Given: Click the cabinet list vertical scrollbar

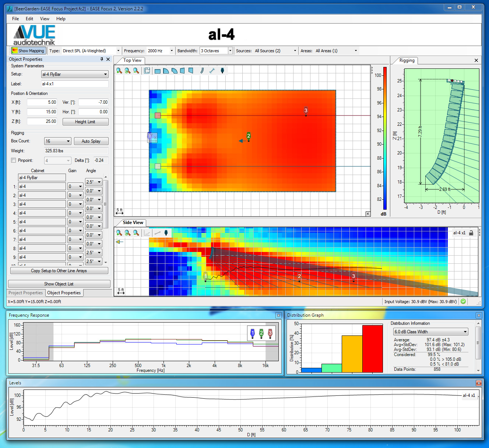Looking at the screenshot, I should pyautogui.click(x=106, y=220).
